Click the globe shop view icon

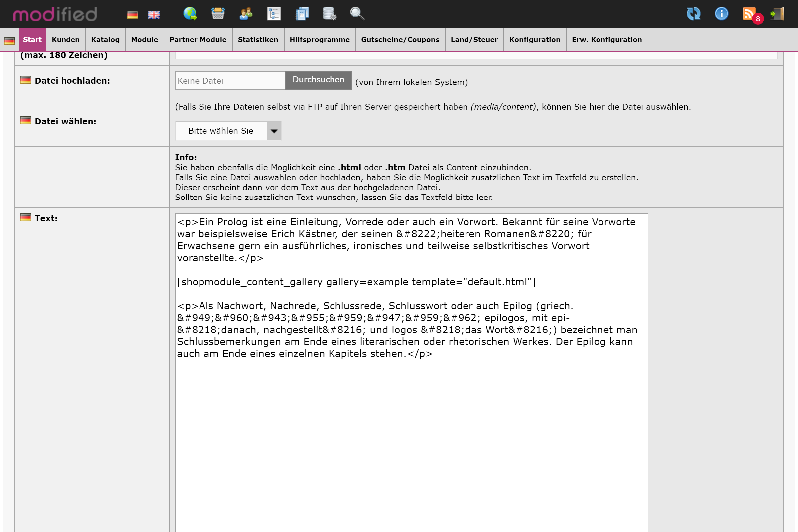[x=190, y=14]
